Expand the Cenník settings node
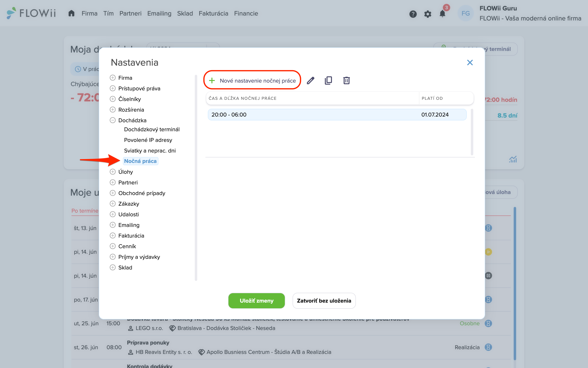Screen dimensions: 588x368 tap(112, 246)
